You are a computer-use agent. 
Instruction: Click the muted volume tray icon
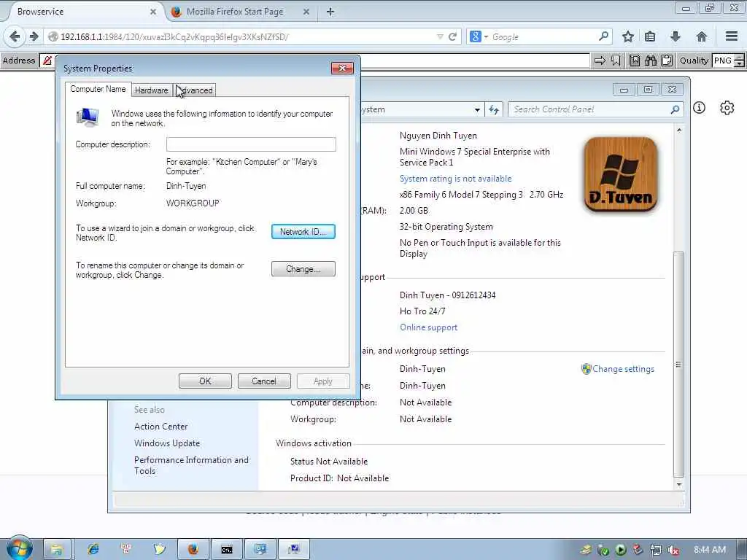tap(673, 550)
